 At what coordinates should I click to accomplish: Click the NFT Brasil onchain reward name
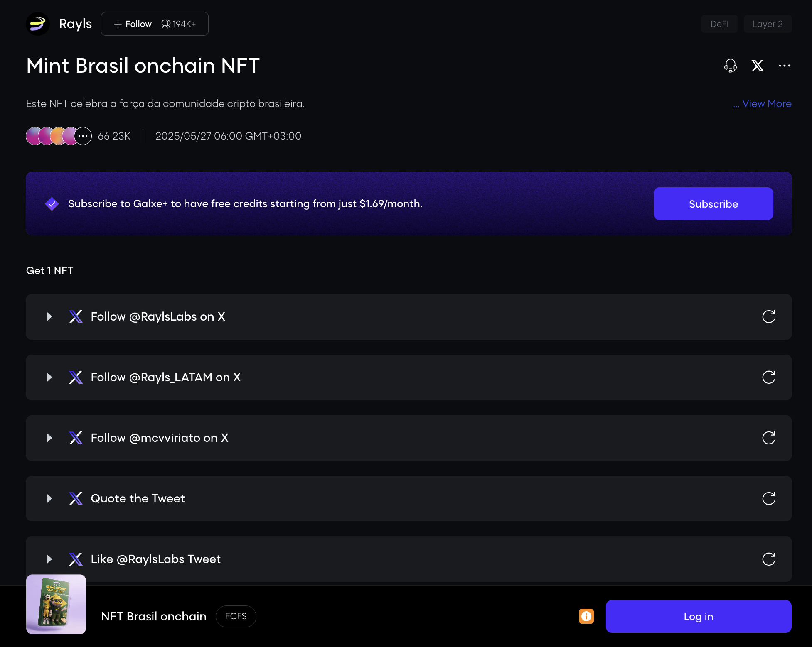pos(154,617)
